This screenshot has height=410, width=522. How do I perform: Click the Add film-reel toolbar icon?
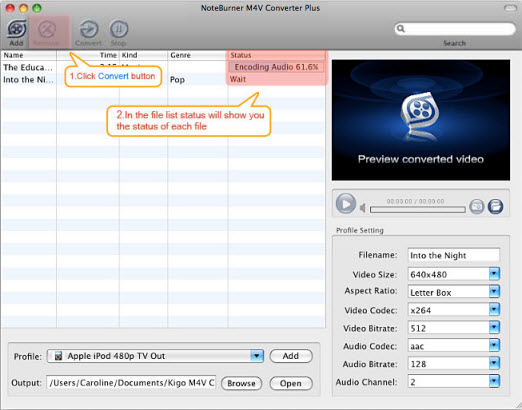tap(16, 29)
